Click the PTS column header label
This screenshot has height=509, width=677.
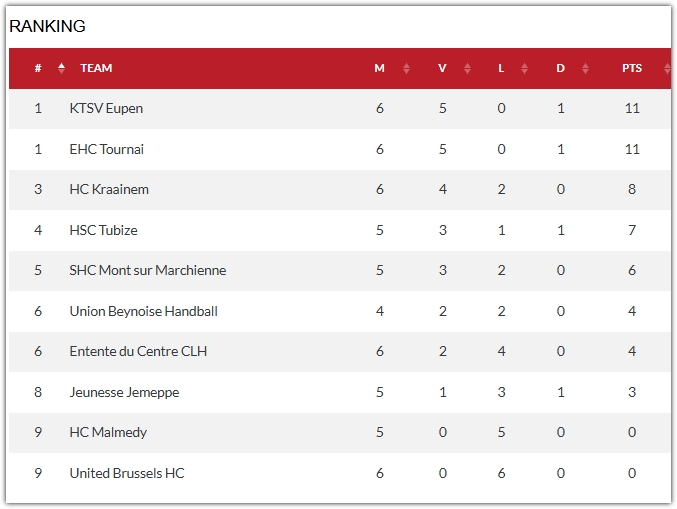click(632, 69)
